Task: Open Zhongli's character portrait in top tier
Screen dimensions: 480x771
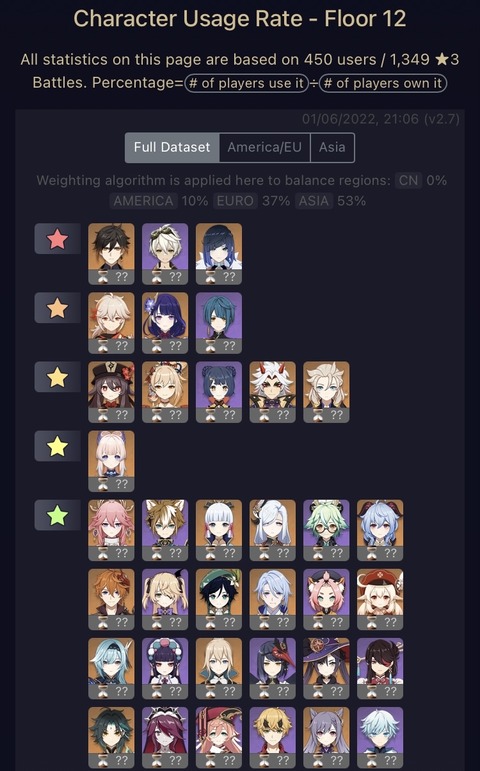Action: tap(111, 254)
